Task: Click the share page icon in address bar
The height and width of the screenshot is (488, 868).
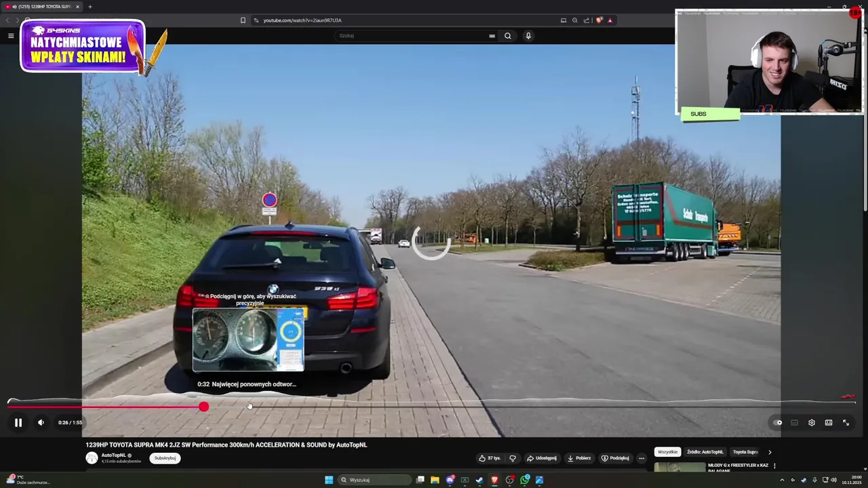Action: click(x=586, y=20)
